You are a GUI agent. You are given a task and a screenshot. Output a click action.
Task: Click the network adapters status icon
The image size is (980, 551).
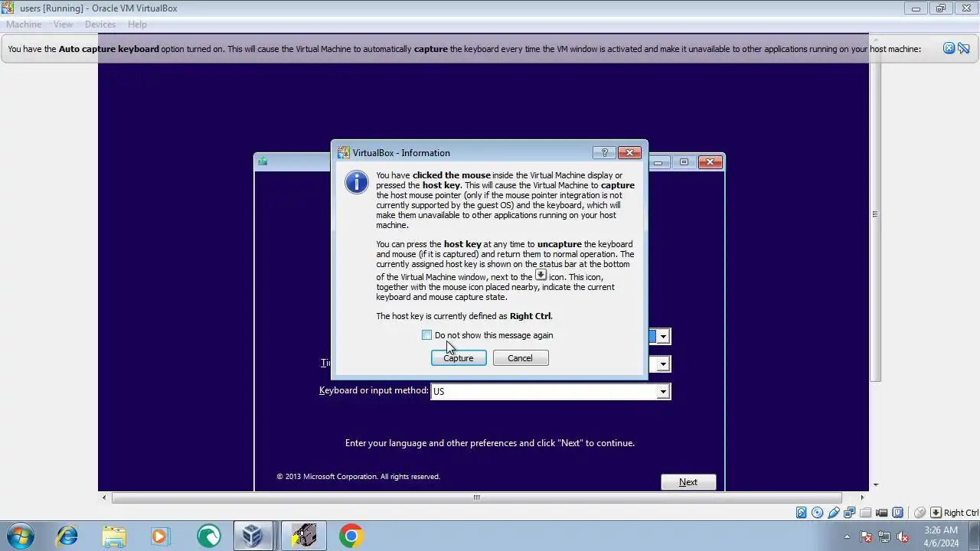(850, 513)
